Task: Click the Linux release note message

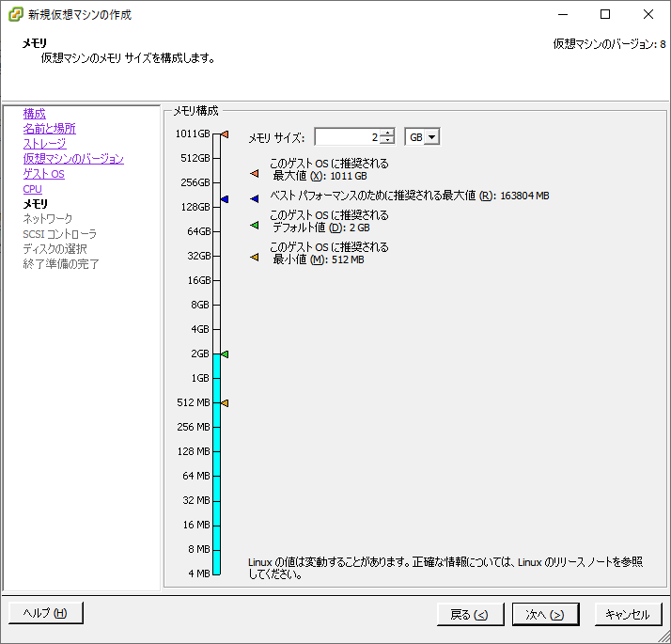Action: coord(445,568)
